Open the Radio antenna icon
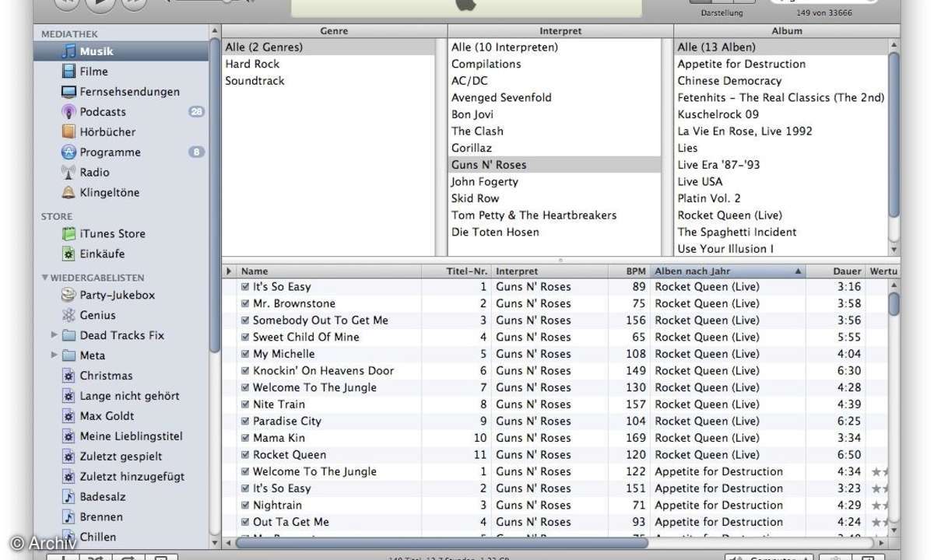The width and height of the screenshot is (934, 560). [68, 173]
